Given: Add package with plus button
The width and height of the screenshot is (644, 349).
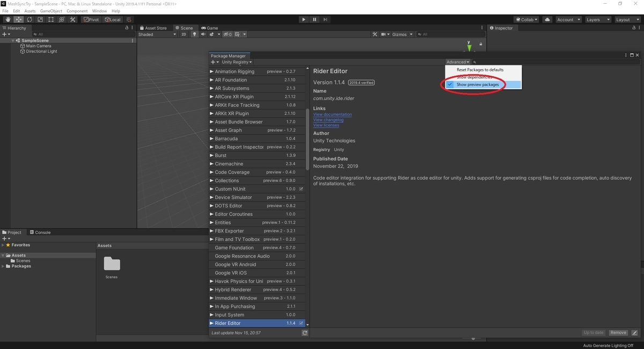Looking at the screenshot, I should tap(214, 62).
